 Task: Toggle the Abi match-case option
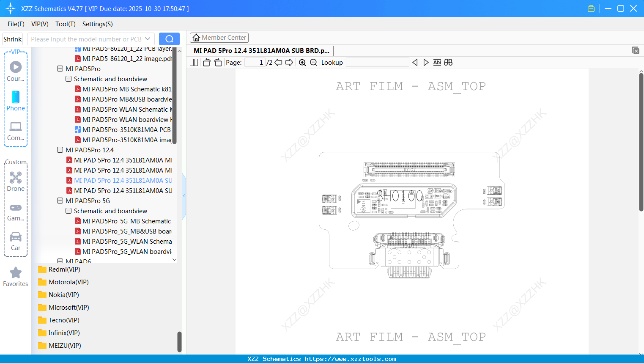click(437, 63)
